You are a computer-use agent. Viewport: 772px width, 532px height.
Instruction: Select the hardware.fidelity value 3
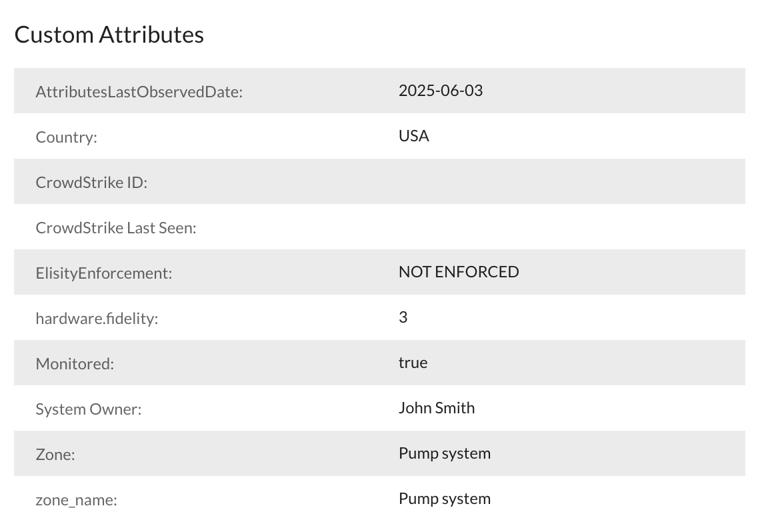pyautogui.click(x=403, y=317)
